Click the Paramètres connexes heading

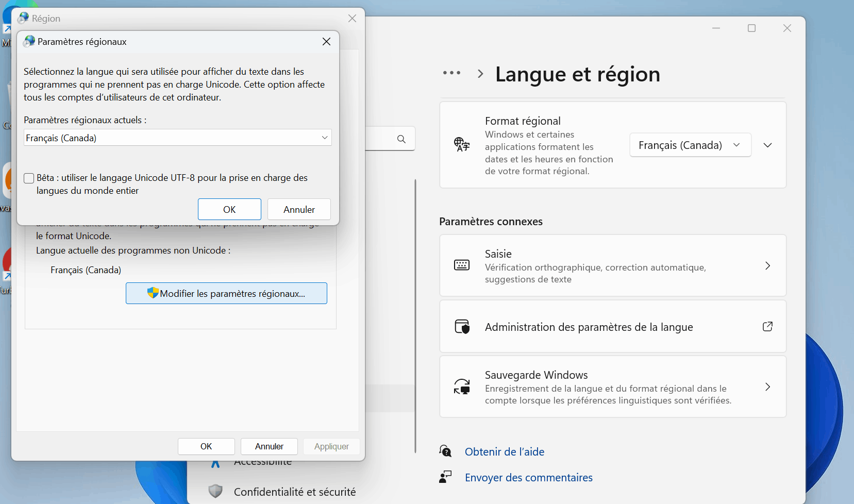tap(491, 222)
